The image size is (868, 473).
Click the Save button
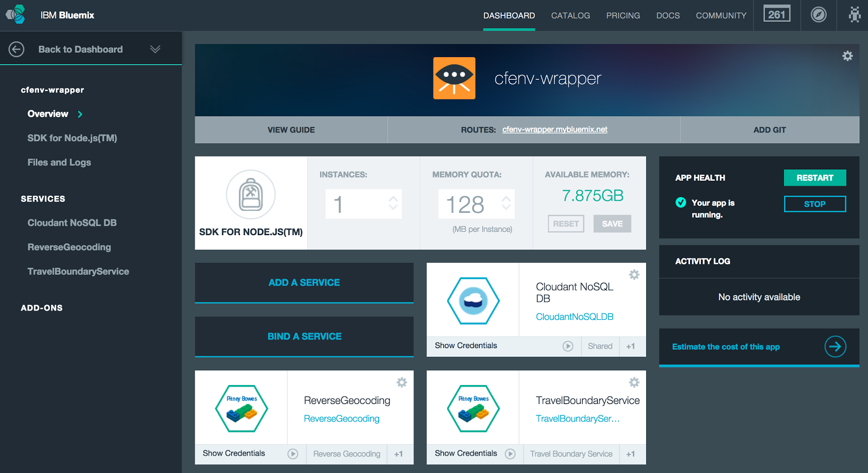click(612, 224)
